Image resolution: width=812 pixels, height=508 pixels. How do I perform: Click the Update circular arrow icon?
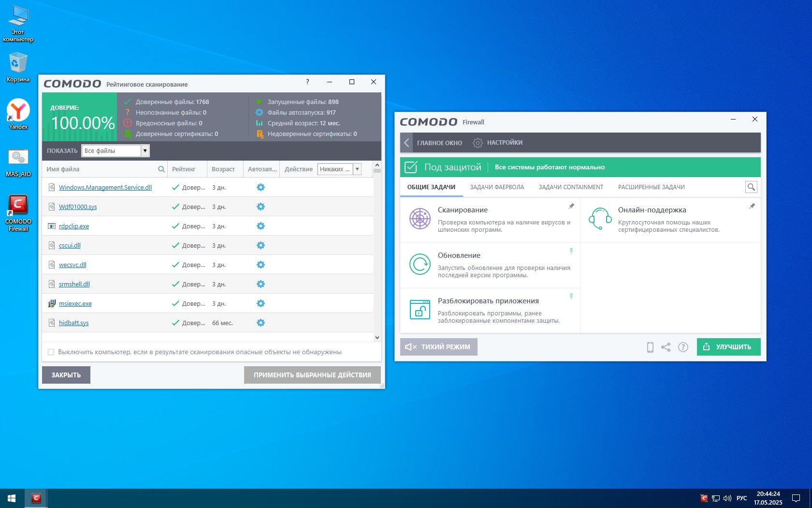[420, 265]
